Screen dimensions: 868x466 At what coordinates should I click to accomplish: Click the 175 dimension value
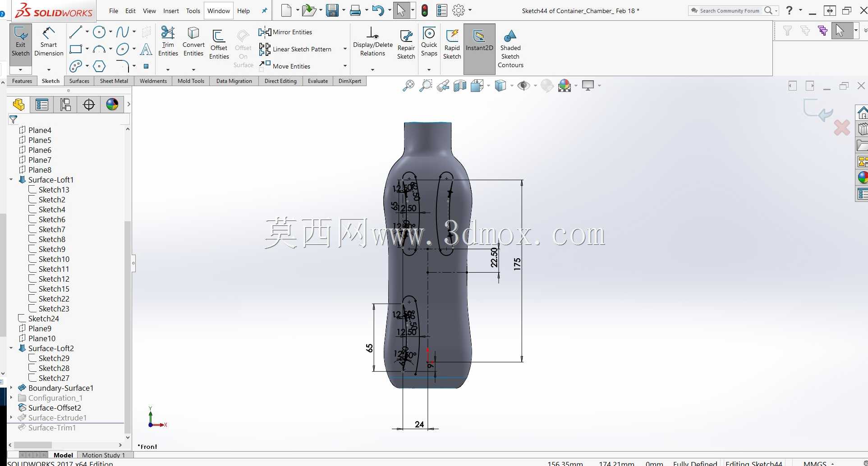click(517, 264)
